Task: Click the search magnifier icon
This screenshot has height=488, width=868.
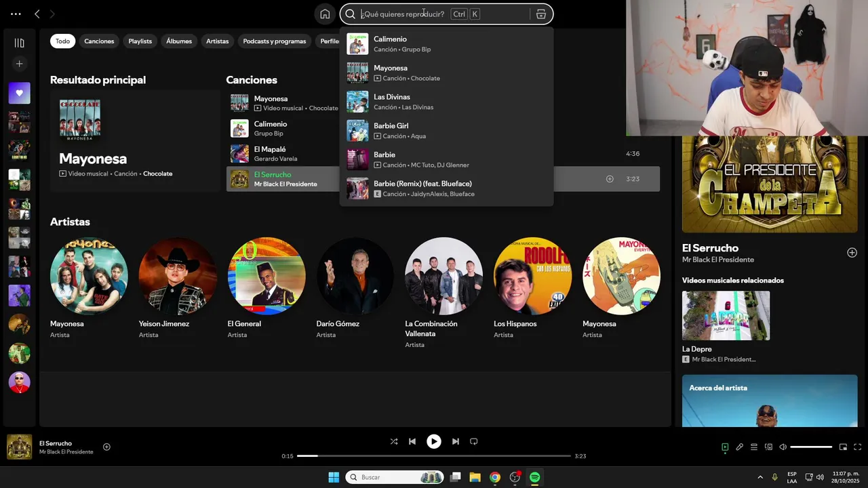Action: 351,14
